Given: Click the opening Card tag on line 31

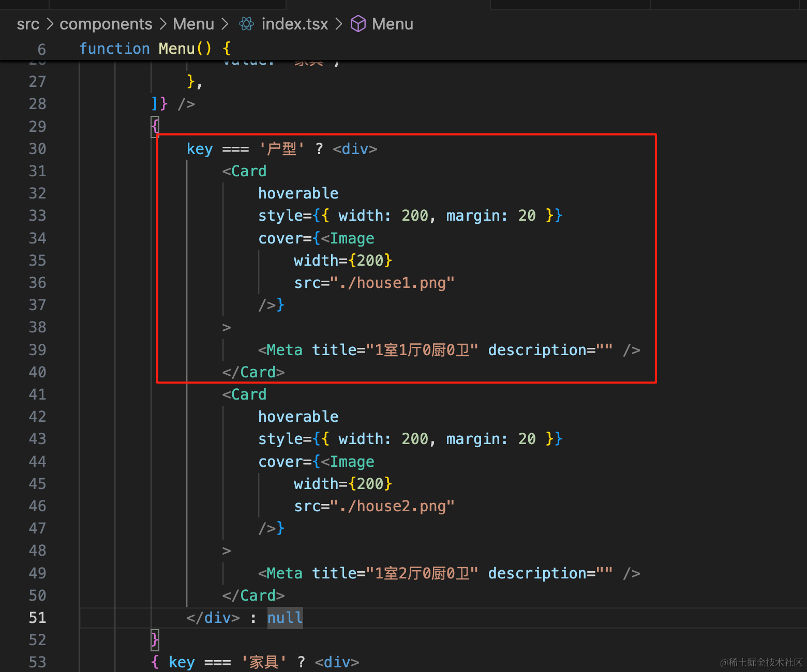Looking at the screenshot, I should coord(244,171).
